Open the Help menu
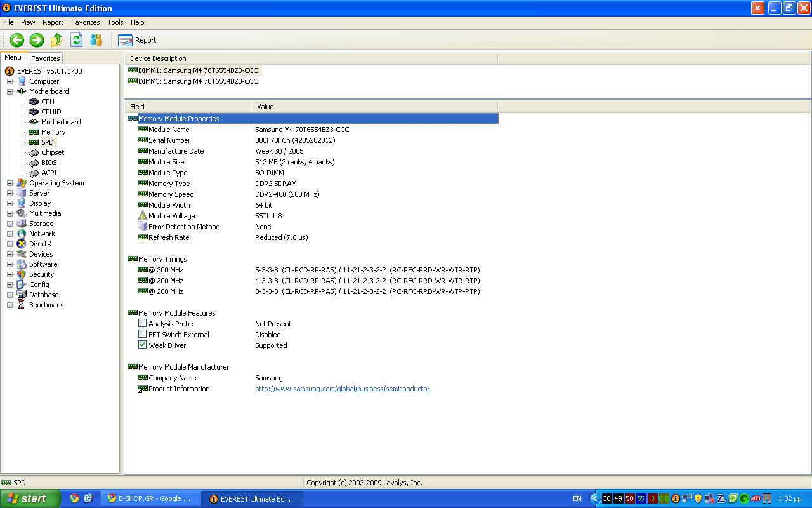 click(x=138, y=22)
